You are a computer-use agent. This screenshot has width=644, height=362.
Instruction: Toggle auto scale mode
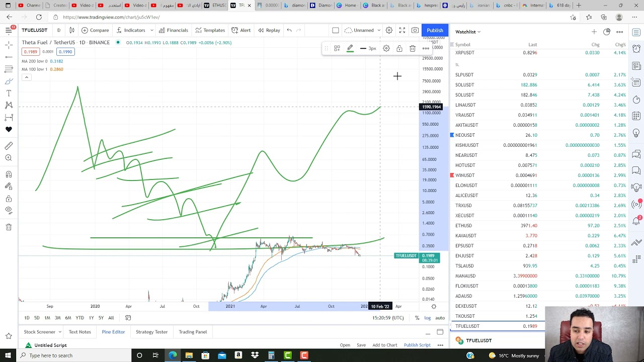440,318
